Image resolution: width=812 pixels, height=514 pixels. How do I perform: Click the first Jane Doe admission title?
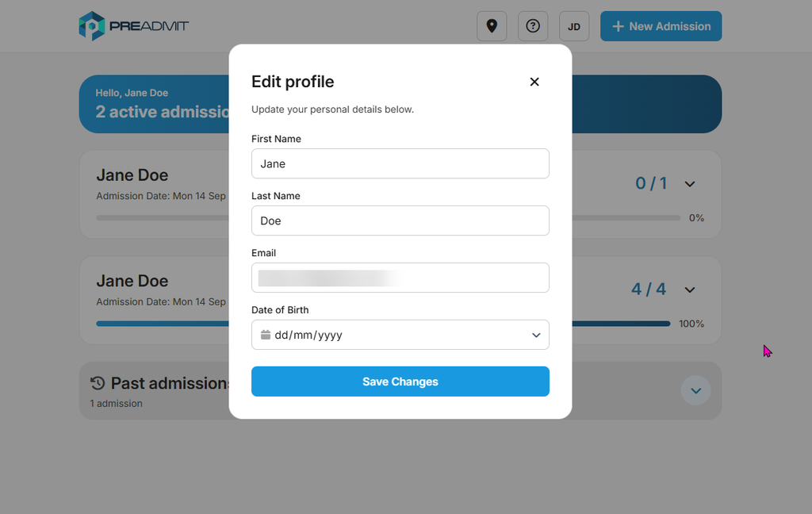coord(132,175)
